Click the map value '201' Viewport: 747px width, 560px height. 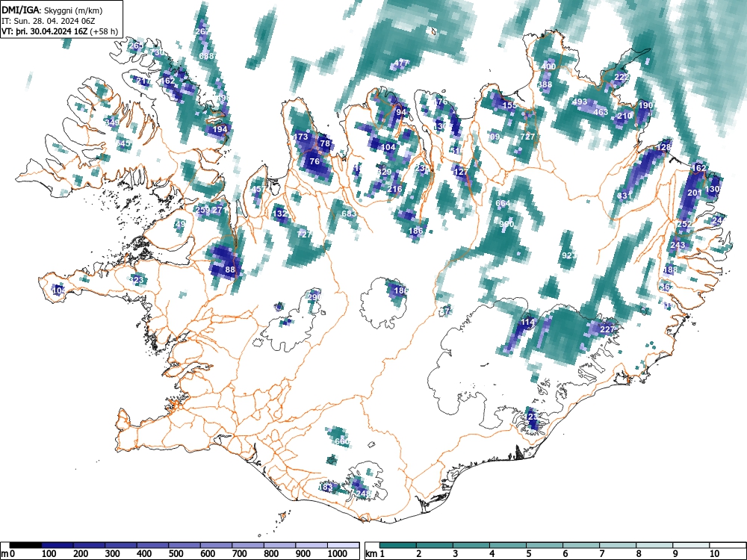coord(695,193)
